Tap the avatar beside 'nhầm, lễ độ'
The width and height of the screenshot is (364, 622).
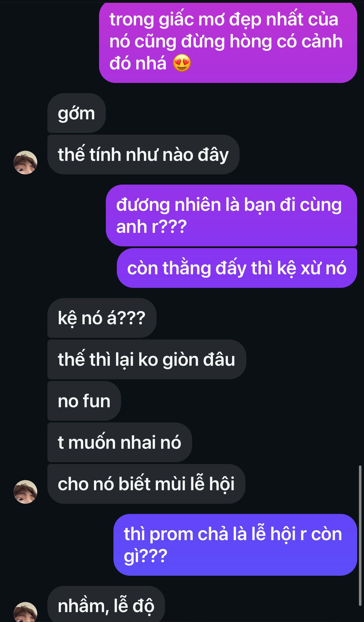[x=25, y=612]
